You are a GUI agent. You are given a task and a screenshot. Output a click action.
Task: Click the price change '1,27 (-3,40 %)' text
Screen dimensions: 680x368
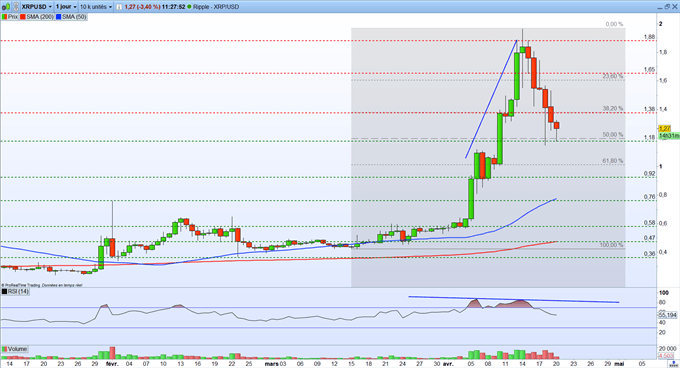[x=142, y=7]
